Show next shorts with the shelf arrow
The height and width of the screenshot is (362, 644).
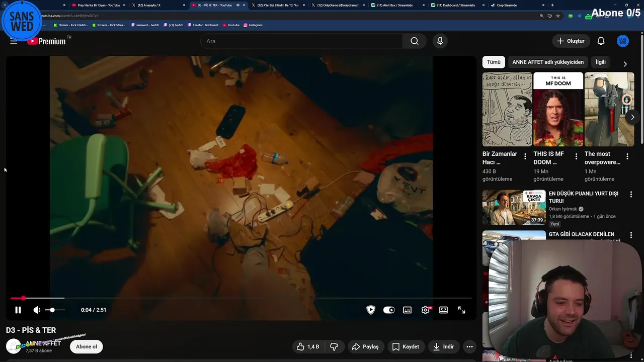tap(632, 117)
